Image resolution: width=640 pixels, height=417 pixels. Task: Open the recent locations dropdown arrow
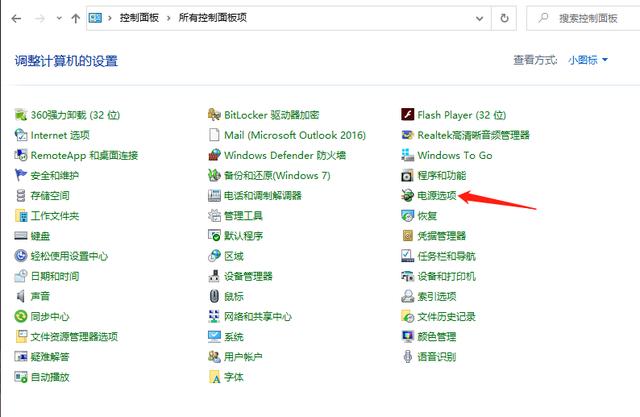[x=59, y=18]
